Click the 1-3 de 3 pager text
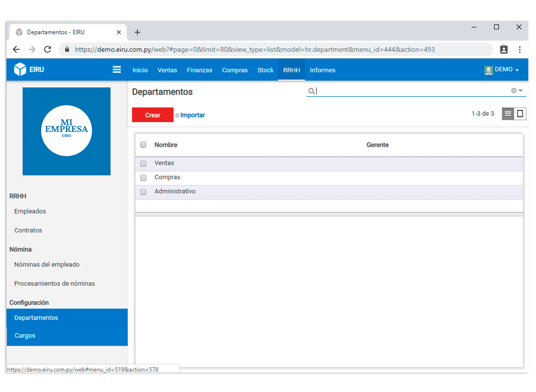This screenshot has width=536, height=392. (483, 114)
